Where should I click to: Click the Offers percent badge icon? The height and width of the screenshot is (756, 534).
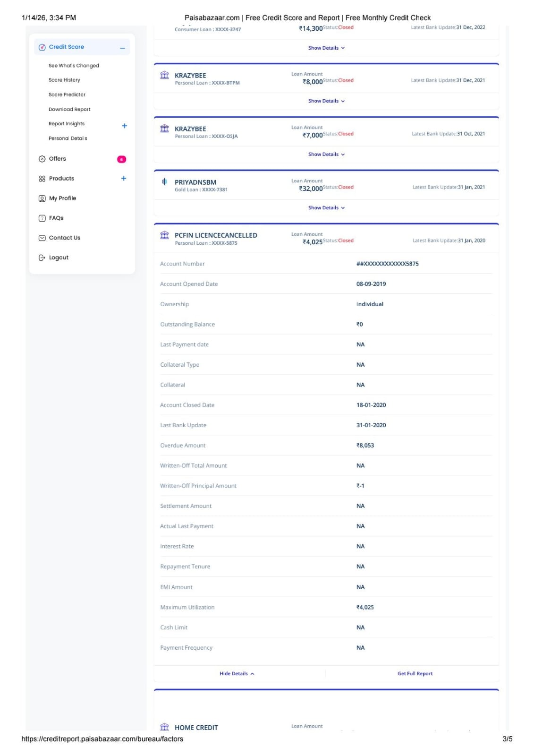pyautogui.click(x=42, y=159)
